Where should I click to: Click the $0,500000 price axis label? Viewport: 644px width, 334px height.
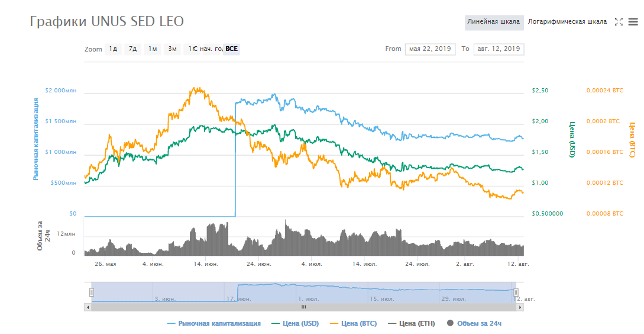coord(548,214)
